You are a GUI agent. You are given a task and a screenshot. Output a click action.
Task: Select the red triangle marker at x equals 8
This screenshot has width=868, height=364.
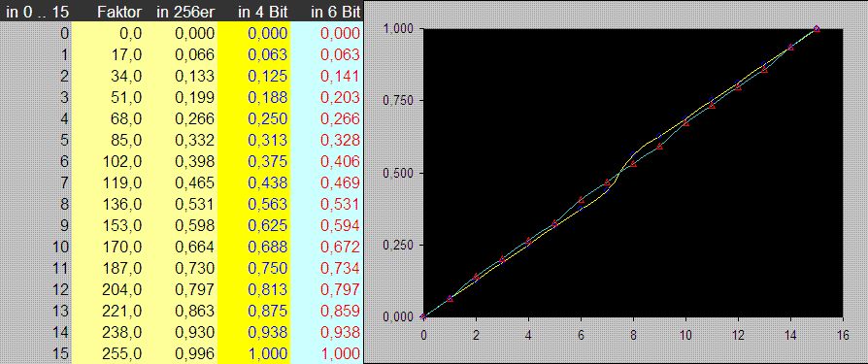click(633, 164)
